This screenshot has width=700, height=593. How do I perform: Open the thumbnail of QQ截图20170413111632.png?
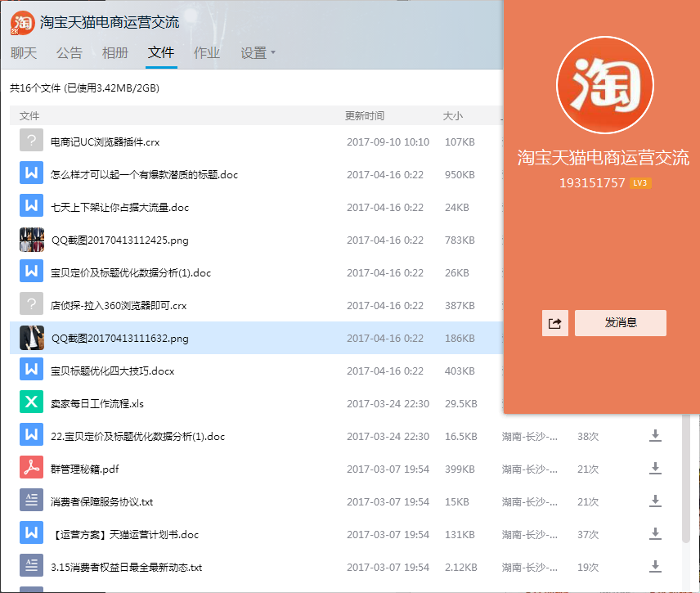[x=32, y=338]
